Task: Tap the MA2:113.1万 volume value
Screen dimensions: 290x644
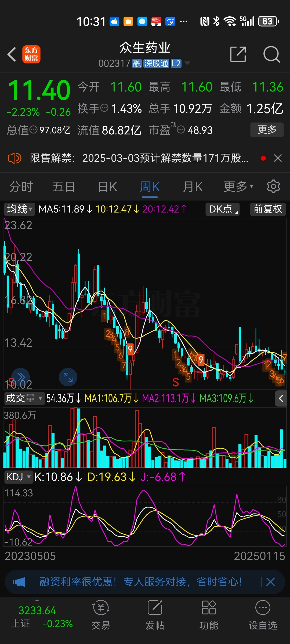Action: pyautogui.click(x=169, y=398)
